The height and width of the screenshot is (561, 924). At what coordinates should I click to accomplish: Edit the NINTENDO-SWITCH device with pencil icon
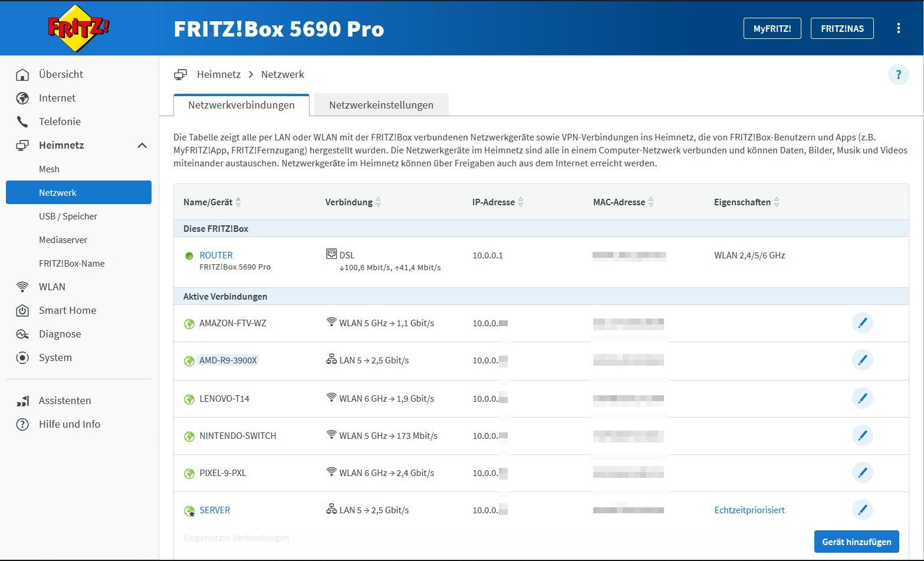click(862, 435)
